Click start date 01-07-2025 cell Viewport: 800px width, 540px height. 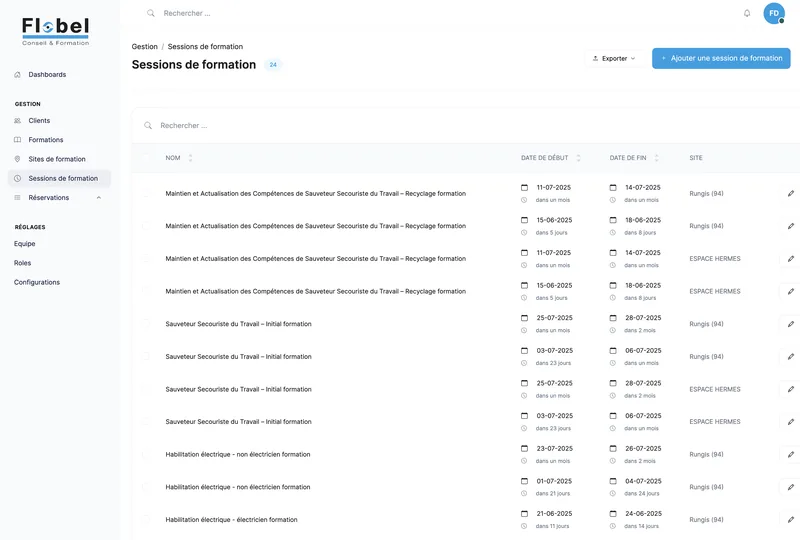pyautogui.click(x=554, y=481)
